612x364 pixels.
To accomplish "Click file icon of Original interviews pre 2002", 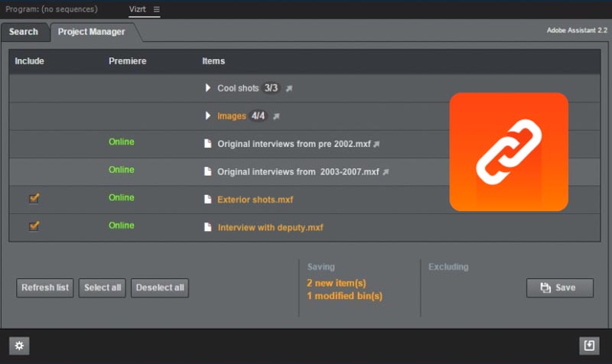I will (207, 144).
